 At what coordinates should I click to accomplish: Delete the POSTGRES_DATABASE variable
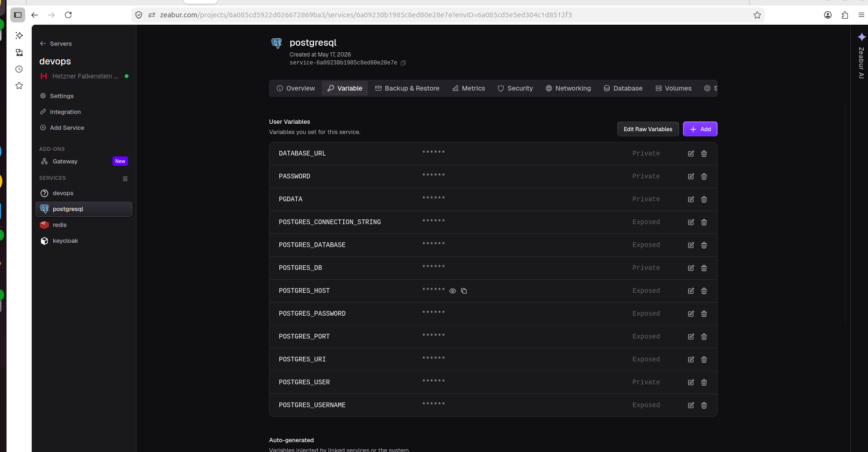[x=704, y=245]
